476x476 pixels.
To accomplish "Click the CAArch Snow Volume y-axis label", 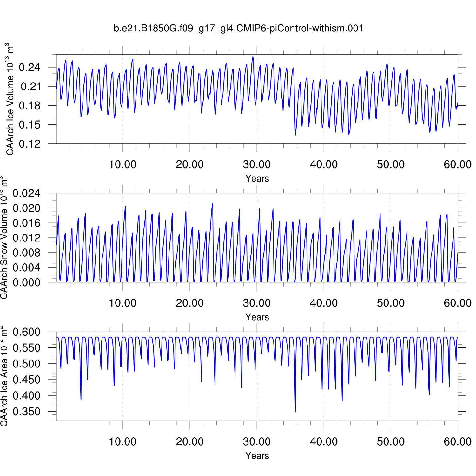I will tap(4, 238).
